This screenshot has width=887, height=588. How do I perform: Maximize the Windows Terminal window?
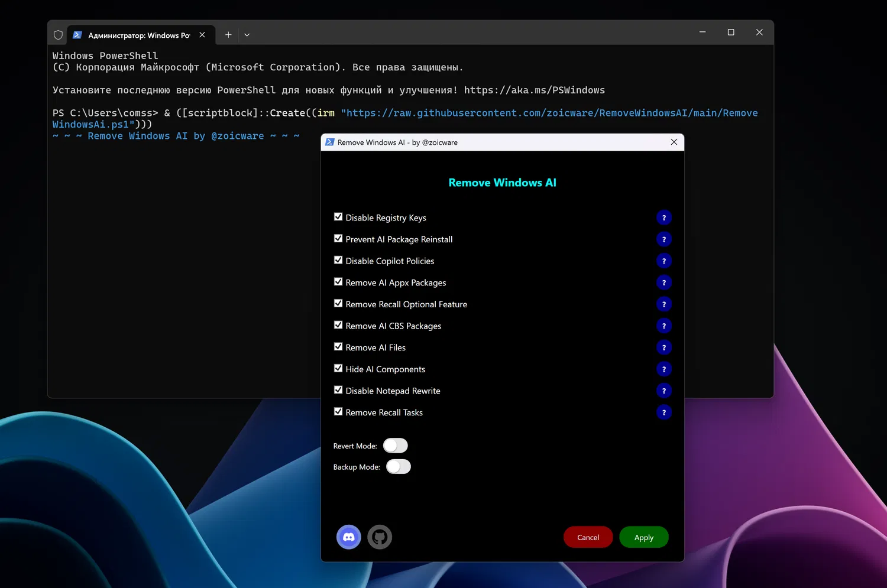coord(731,33)
